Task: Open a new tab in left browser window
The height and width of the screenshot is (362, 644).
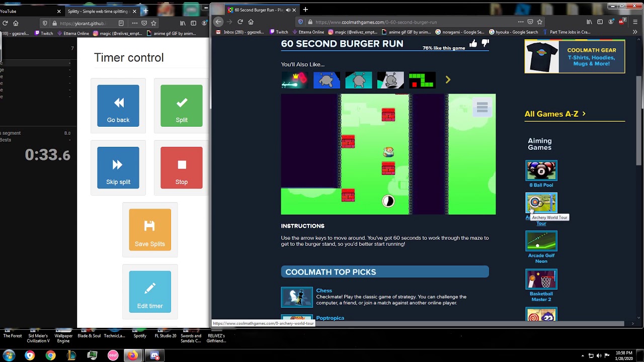Action: point(145,11)
